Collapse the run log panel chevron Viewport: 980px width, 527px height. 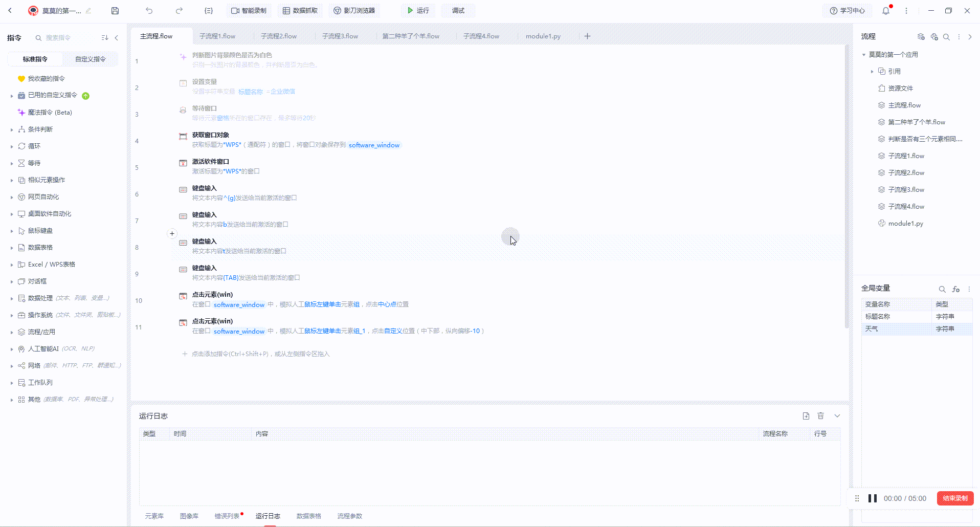coord(837,416)
